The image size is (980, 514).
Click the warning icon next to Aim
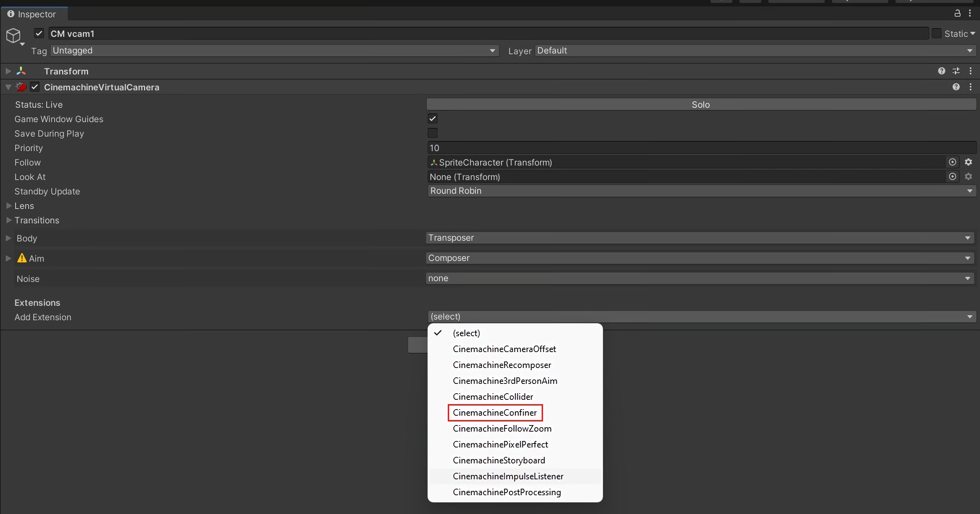pyautogui.click(x=19, y=258)
